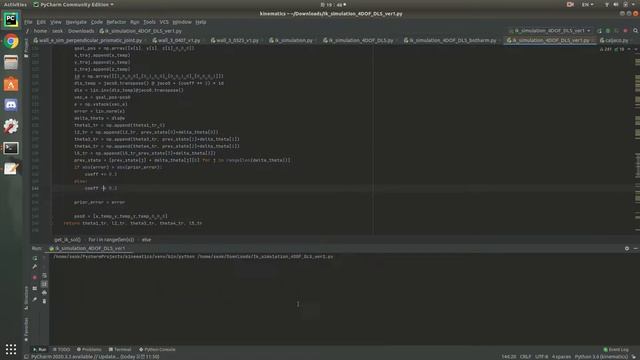Screen dimensions: 640x360
Task: Change 4 spaces indent setting
Action: (561, 357)
